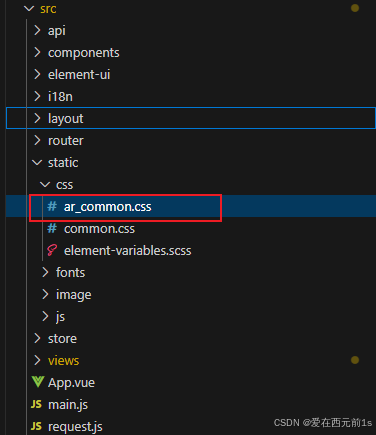Collapse the static folder chevron
376x435 pixels.
pos(37,162)
